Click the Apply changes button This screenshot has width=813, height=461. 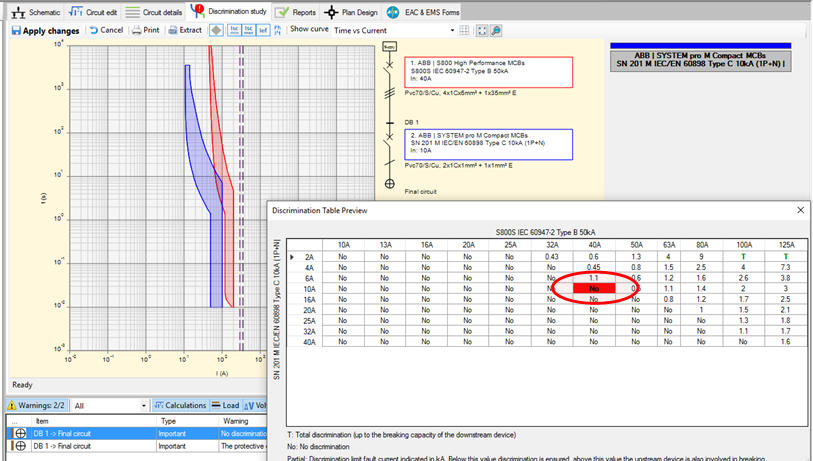pyautogui.click(x=46, y=31)
